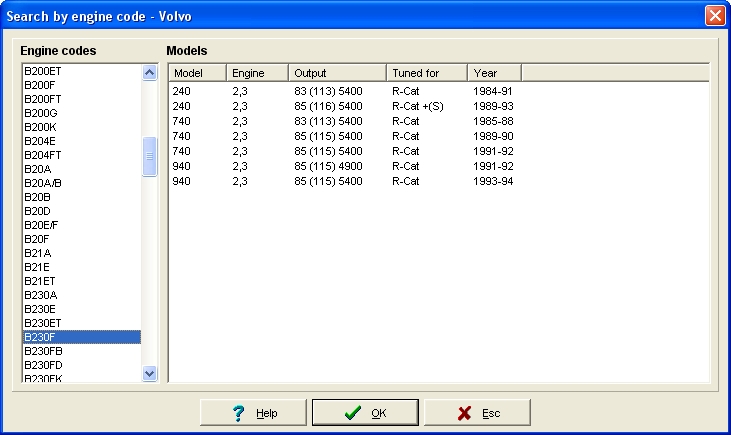Select engine code B204E

tap(82, 141)
